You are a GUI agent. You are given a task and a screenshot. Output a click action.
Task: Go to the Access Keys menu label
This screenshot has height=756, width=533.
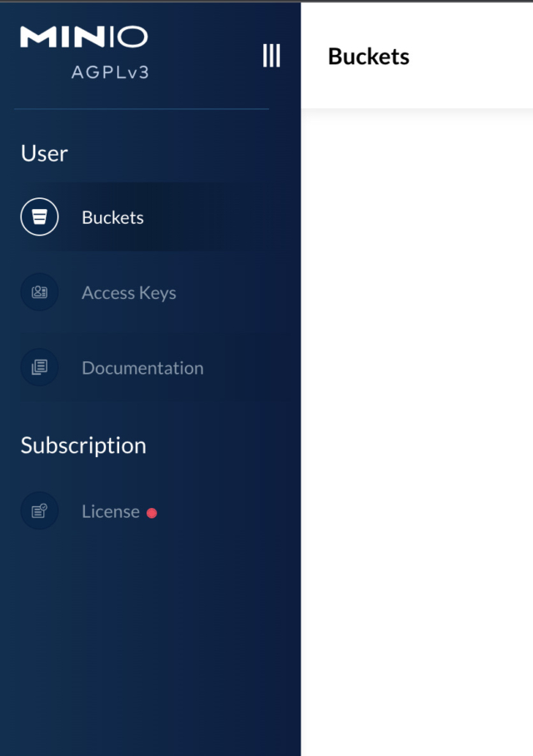pos(128,293)
